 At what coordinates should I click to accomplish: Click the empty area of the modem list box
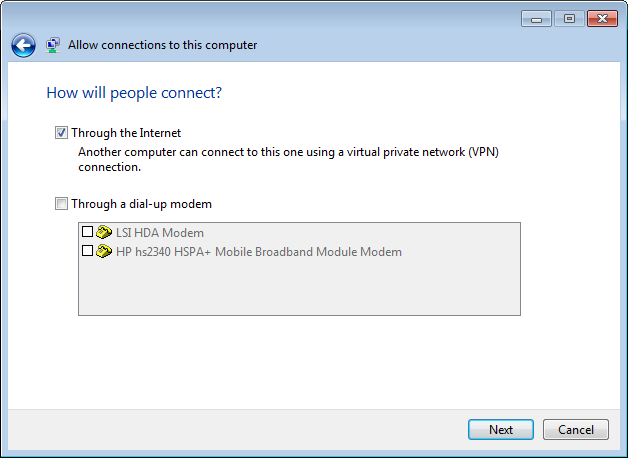(x=299, y=287)
